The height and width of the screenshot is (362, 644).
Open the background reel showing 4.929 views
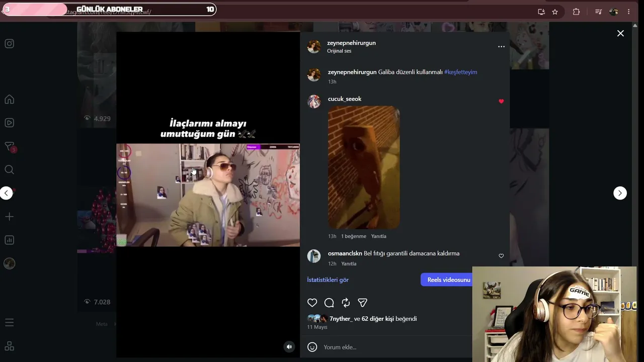pyautogui.click(x=97, y=75)
